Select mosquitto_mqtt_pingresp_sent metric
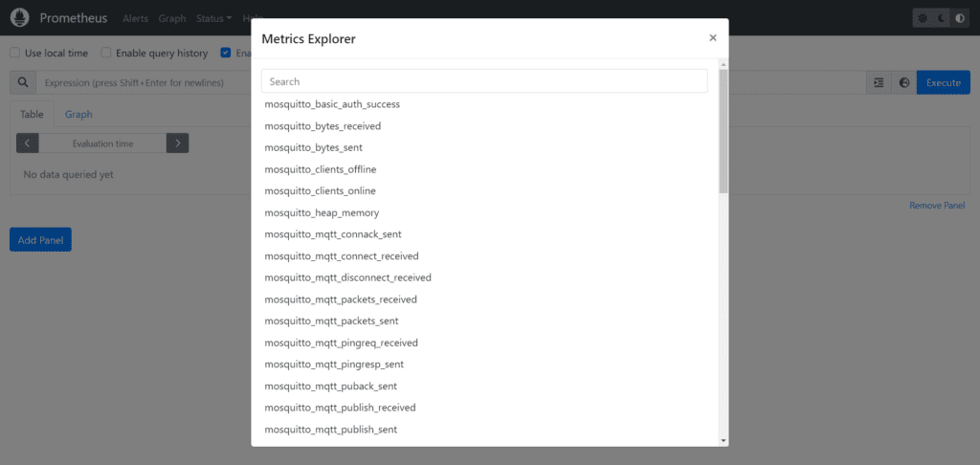Image resolution: width=980 pixels, height=465 pixels. coord(334,364)
